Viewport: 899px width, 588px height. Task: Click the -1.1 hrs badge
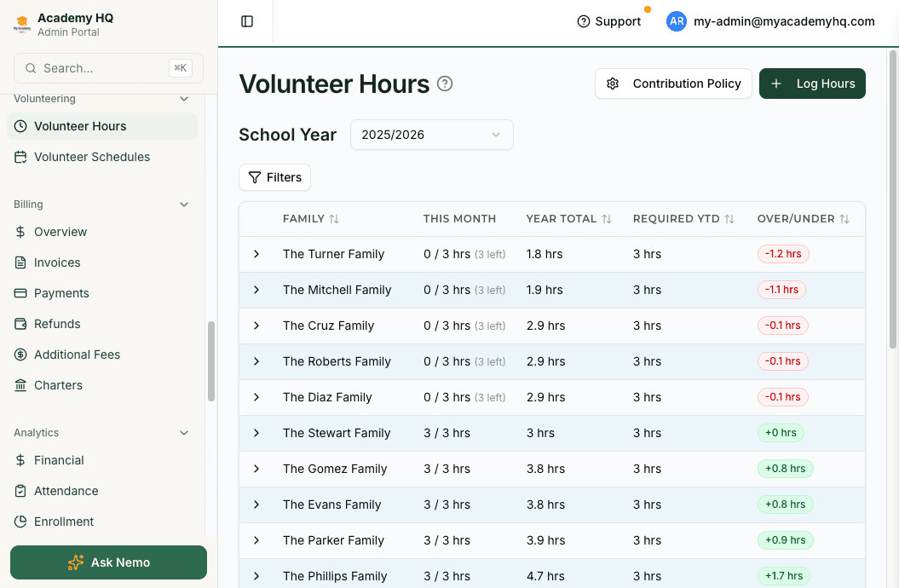(781, 290)
